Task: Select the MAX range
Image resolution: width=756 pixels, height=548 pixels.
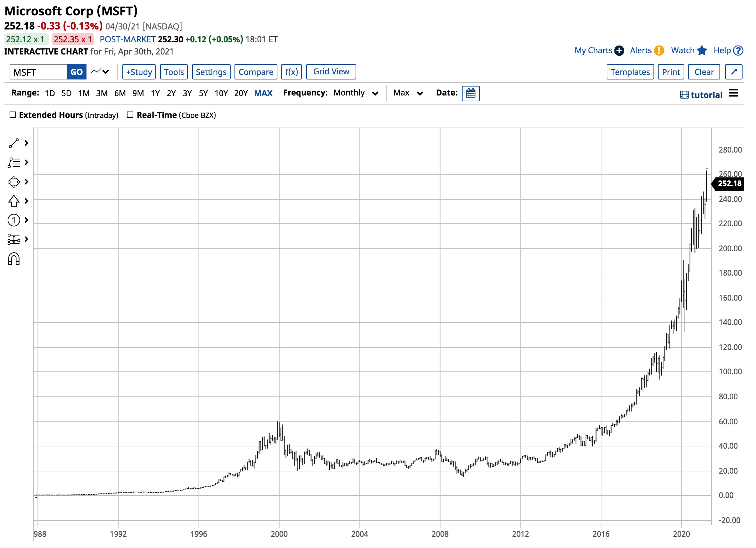Action: pyautogui.click(x=264, y=94)
